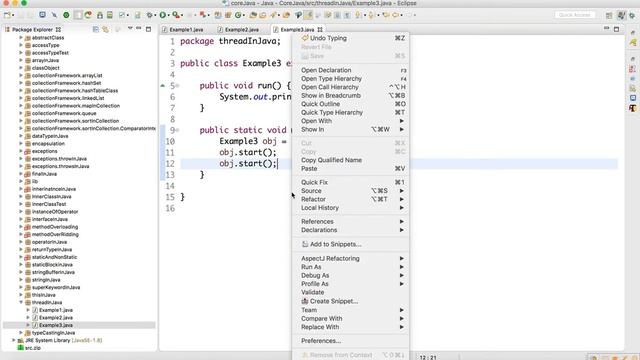Select the src.zip tree item
The height and width of the screenshot is (360, 640).
pyautogui.click(x=33, y=348)
